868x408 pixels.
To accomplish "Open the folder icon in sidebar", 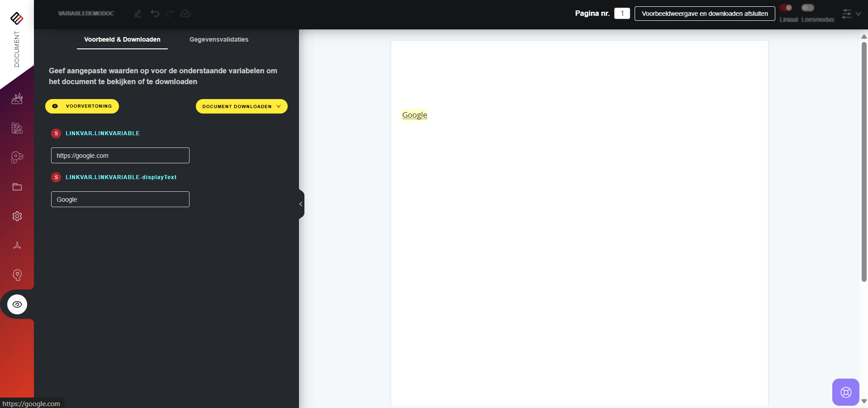I will [17, 187].
